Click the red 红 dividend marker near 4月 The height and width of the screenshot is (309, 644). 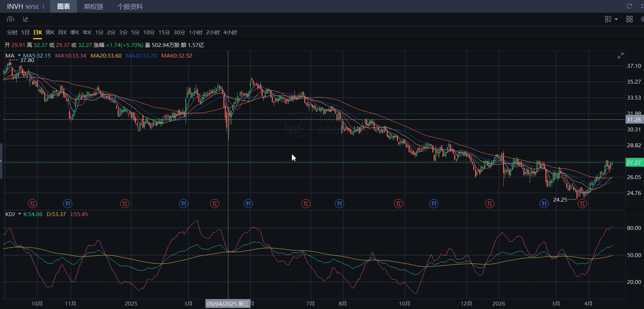[582, 203]
